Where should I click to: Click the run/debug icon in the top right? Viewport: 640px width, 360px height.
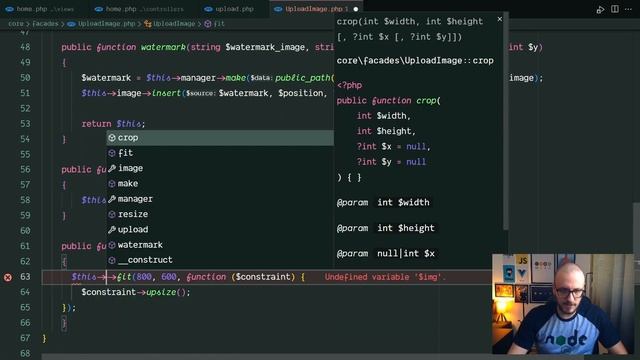point(600,9)
